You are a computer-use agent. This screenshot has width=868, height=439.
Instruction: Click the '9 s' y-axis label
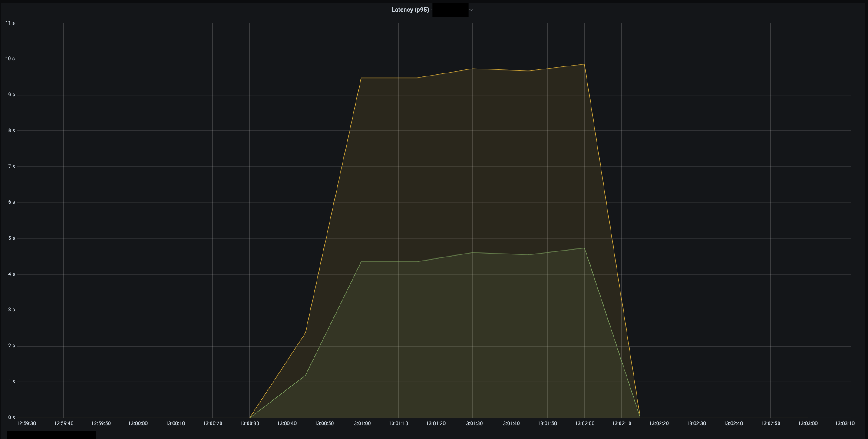pyautogui.click(x=11, y=95)
